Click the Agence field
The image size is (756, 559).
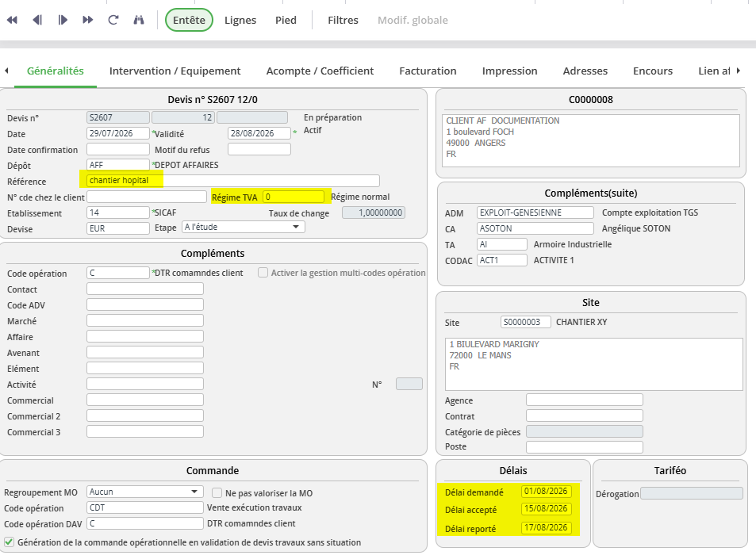pos(585,400)
